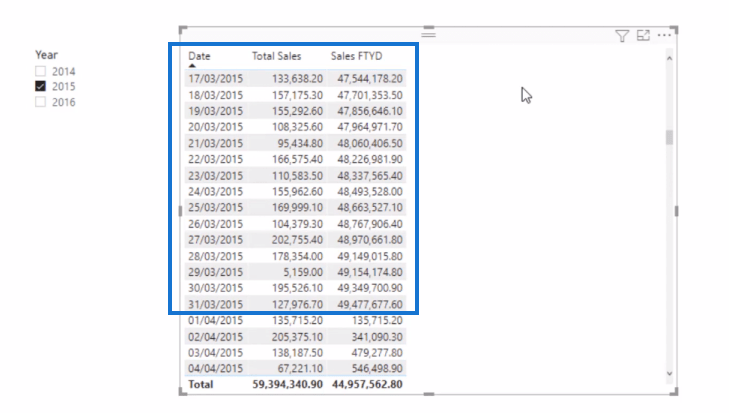Select the 26/03/2015 date cell
This screenshot has height=413, width=729.
point(215,224)
